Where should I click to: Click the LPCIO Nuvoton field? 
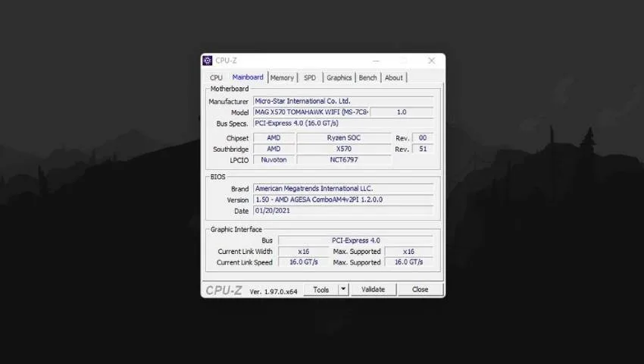pos(274,160)
